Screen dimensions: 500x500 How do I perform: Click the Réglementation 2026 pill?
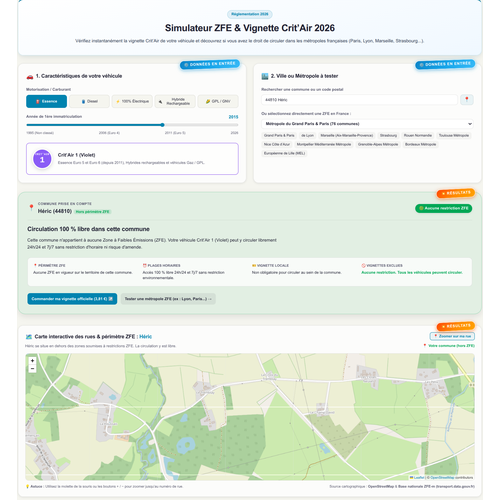point(250,14)
